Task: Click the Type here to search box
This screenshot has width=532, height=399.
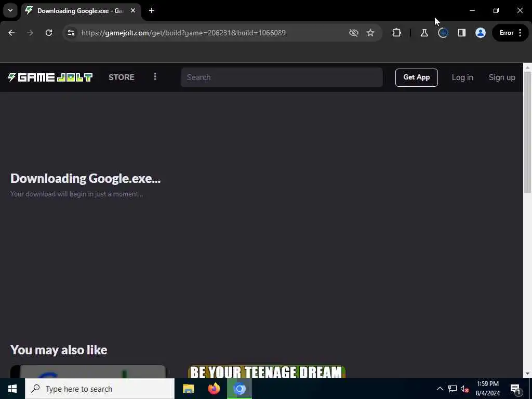Action: (100, 389)
